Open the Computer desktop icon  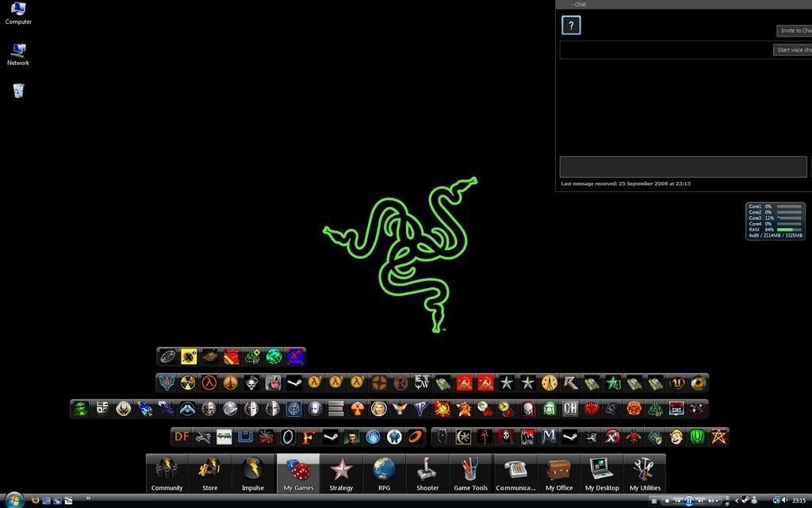tap(18, 13)
